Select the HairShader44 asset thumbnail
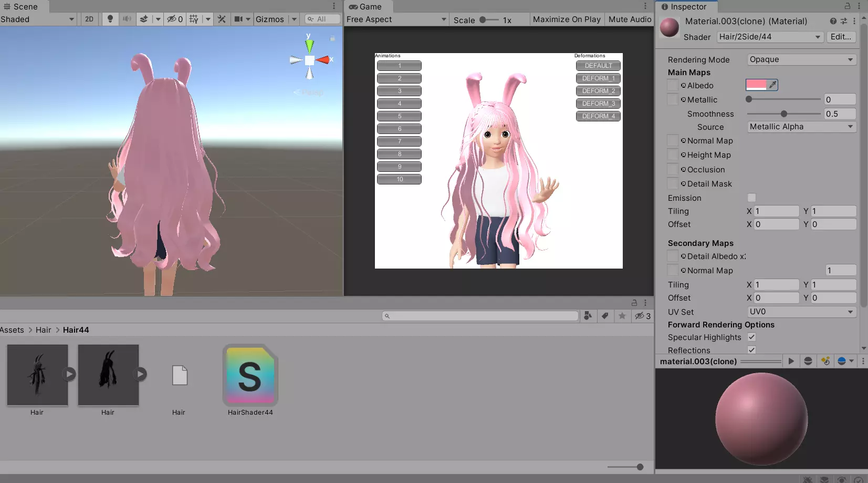 coord(250,375)
